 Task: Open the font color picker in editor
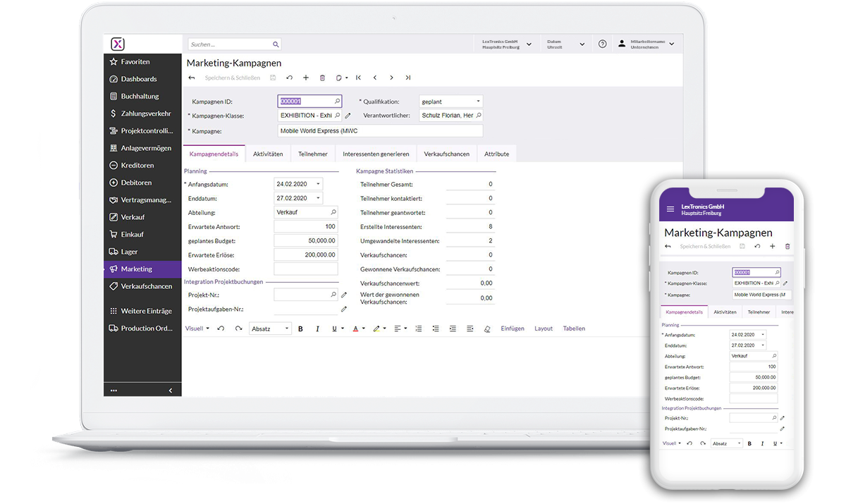click(x=359, y=328)
